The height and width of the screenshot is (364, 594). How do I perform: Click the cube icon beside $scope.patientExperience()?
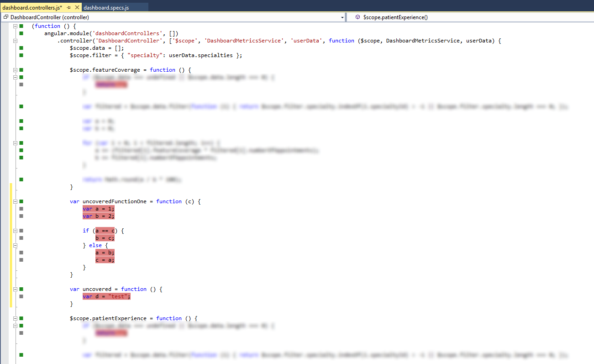tap(357, 17)
